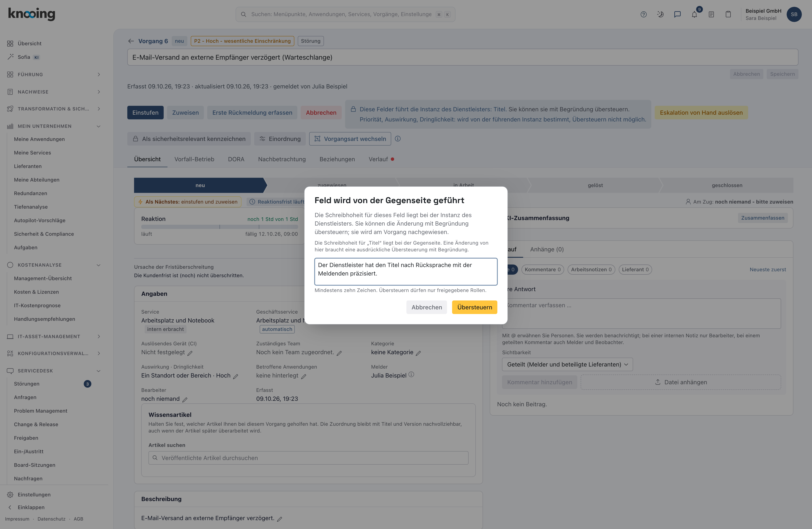Expand the IT-ASSET-MANAGEMENT section

point(54,336)
